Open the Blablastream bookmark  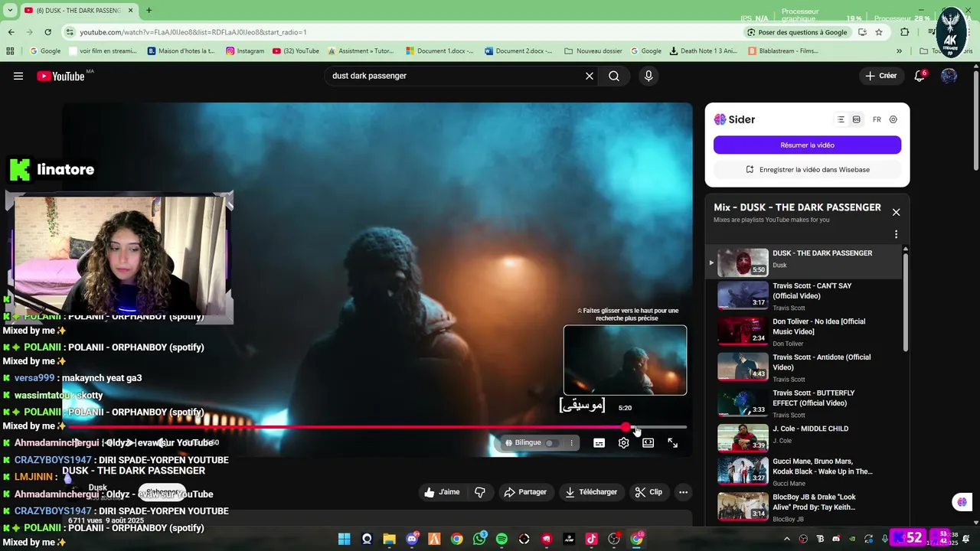(783, 51)
